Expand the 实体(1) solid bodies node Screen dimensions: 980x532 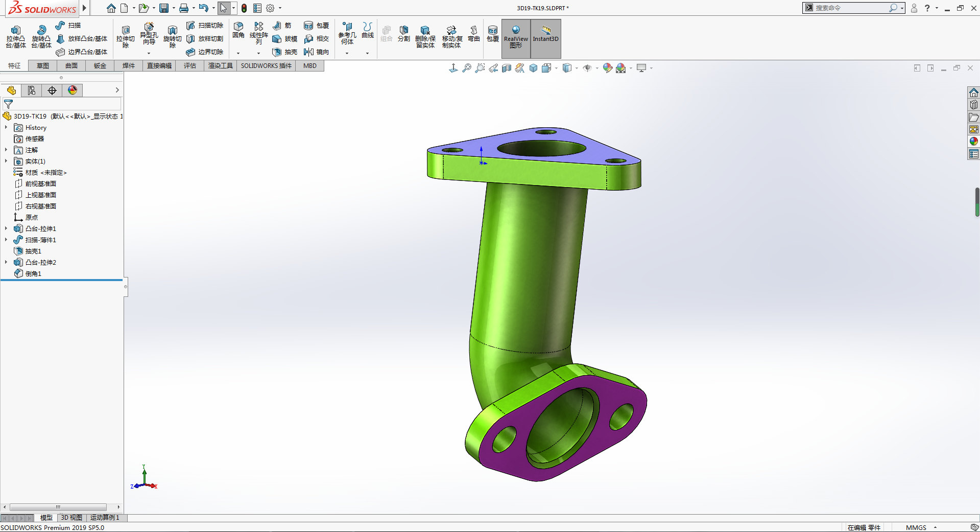6,161
